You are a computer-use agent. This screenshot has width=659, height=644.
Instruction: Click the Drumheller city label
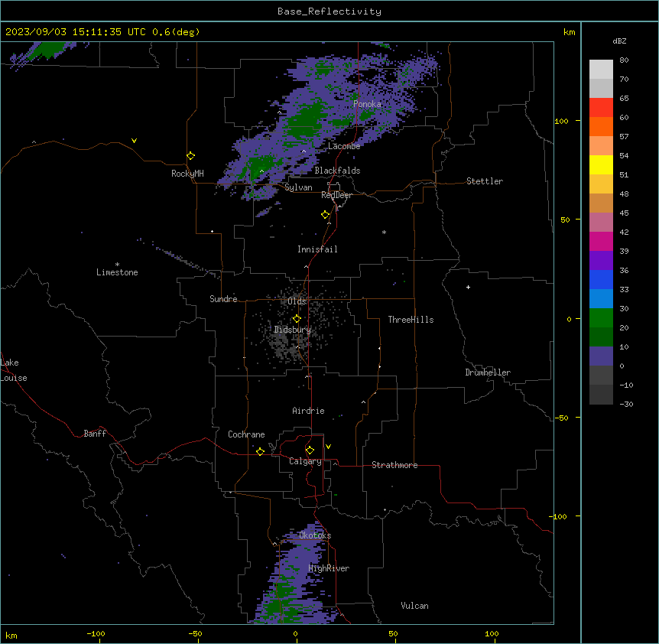tap(488, 372)
